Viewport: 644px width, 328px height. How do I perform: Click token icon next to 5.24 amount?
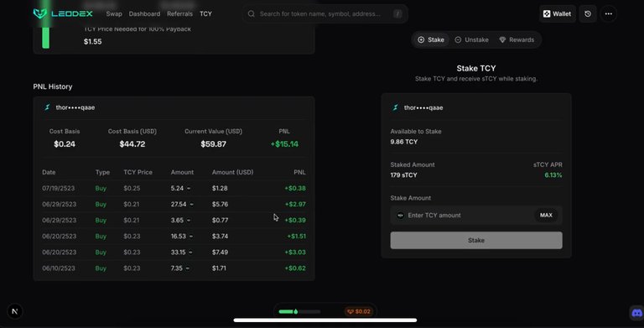click(189, 188)
